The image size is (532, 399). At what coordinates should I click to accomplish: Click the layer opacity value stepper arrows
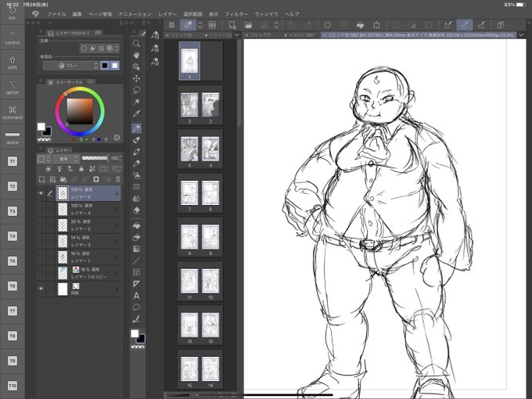tap(120, 158)
